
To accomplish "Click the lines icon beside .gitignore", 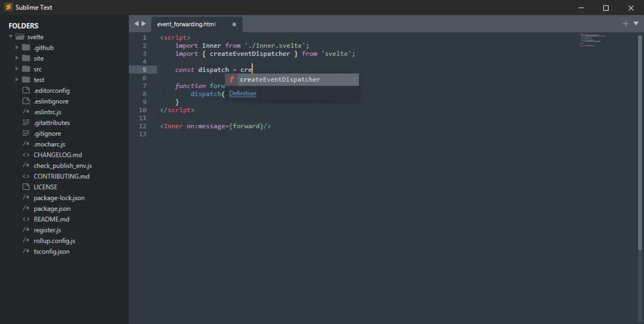I will [26, 133].
